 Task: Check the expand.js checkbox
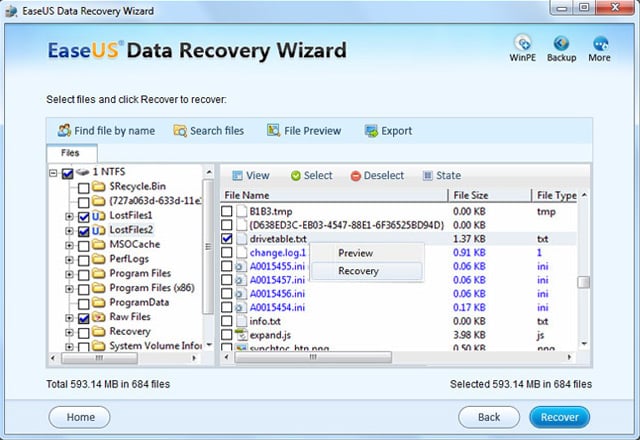coord(227,335)
